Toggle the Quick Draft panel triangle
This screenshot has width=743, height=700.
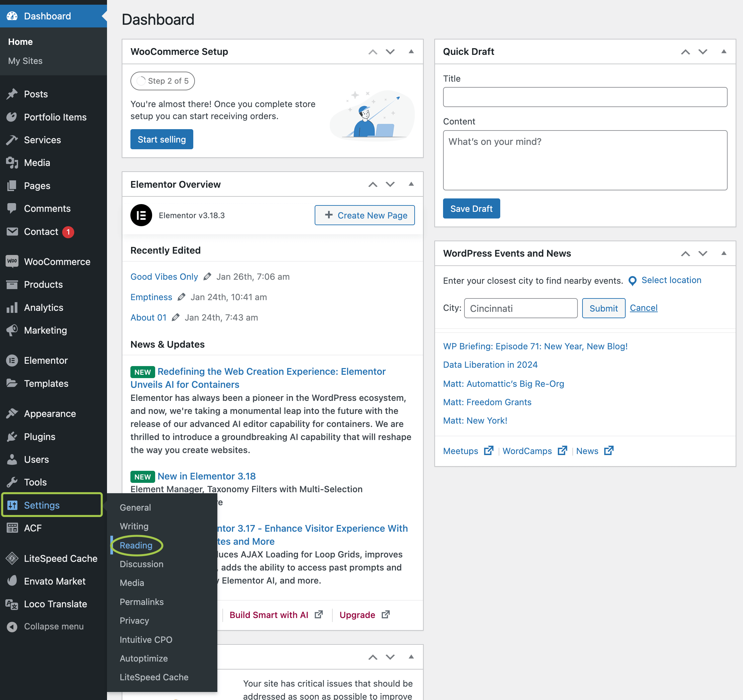(724, 52)
